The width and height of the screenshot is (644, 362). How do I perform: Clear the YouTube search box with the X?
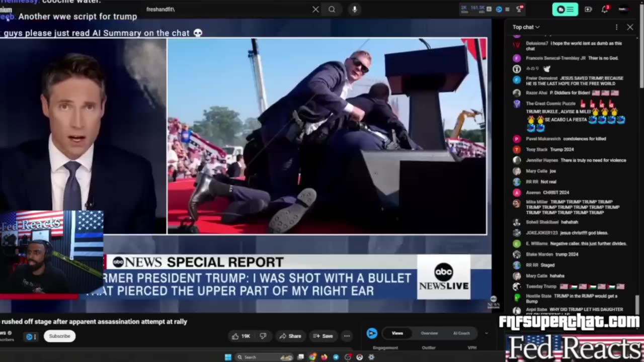coord(315,9)
